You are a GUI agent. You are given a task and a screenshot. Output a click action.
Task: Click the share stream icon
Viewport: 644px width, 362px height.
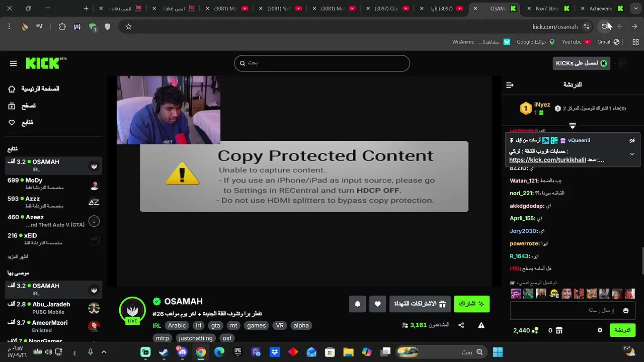point(461,325)
